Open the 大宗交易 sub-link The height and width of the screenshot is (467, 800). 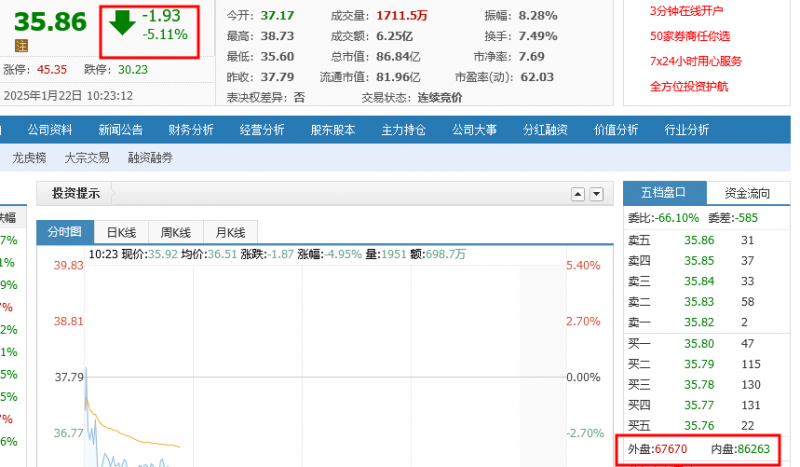click(87, 158)
